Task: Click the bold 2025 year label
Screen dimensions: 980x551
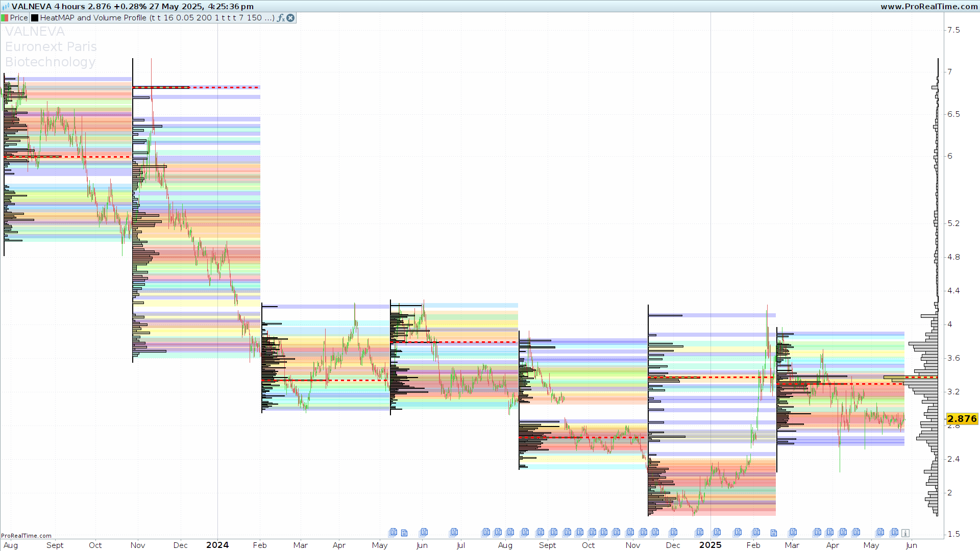Action: pos(710,545)
